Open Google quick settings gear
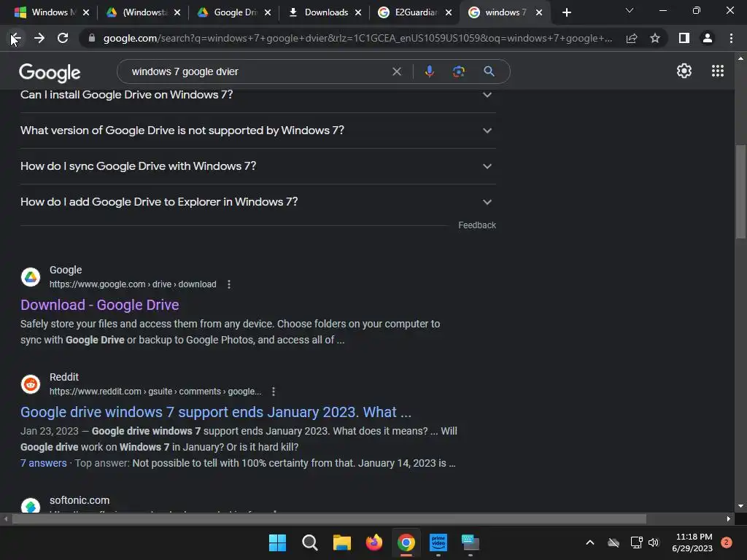The width and height of the screenshot is (747, 560). (684, 71)
